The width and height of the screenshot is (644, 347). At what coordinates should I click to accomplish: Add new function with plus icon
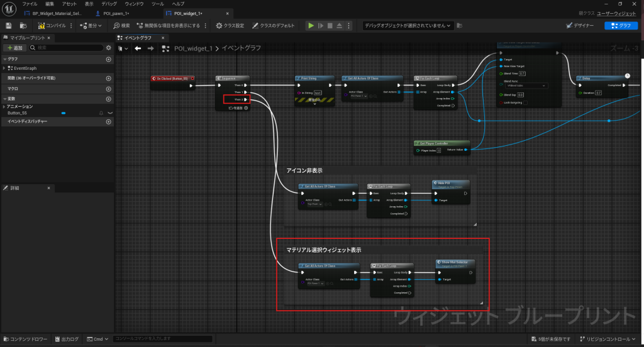click(x=108, y=79)
